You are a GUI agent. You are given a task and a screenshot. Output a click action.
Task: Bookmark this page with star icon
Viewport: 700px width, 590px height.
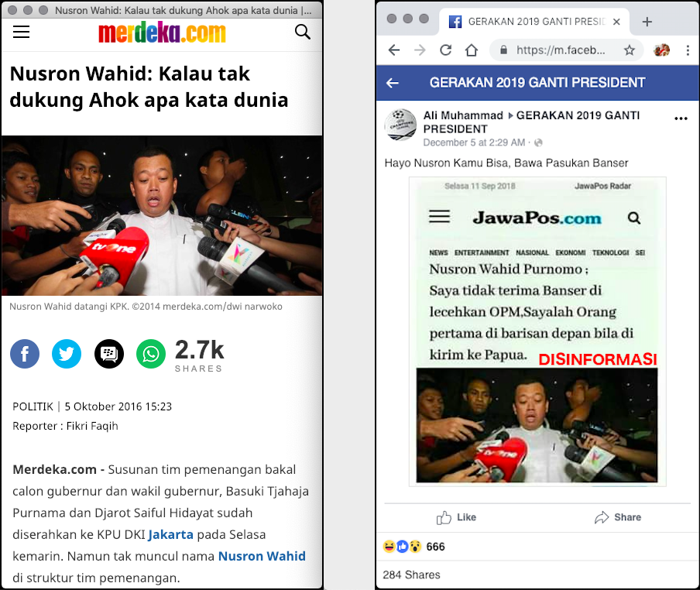pyautogui.click(x=630, y=50)
